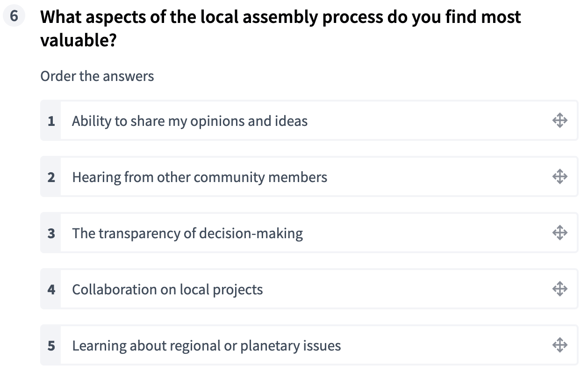
Task: Click drag icon on 'Hearing from other community members'
Action: pos(559,177)
